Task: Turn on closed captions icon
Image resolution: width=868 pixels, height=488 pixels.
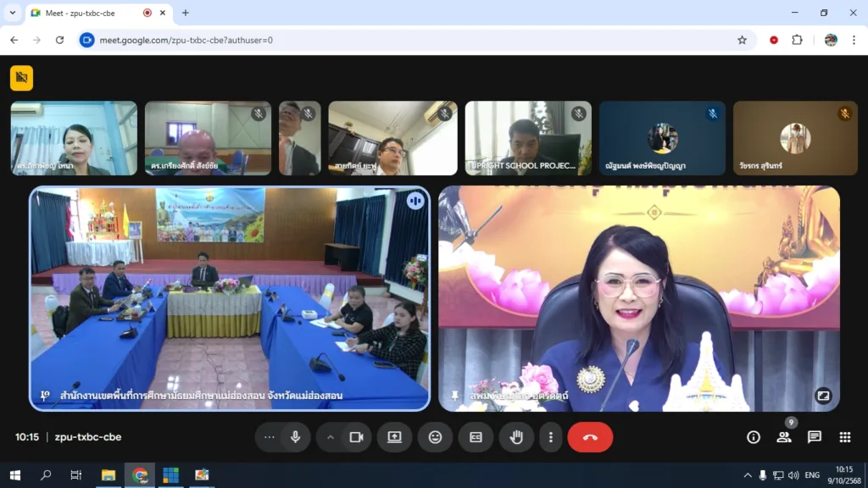Action: coord(476,437)
